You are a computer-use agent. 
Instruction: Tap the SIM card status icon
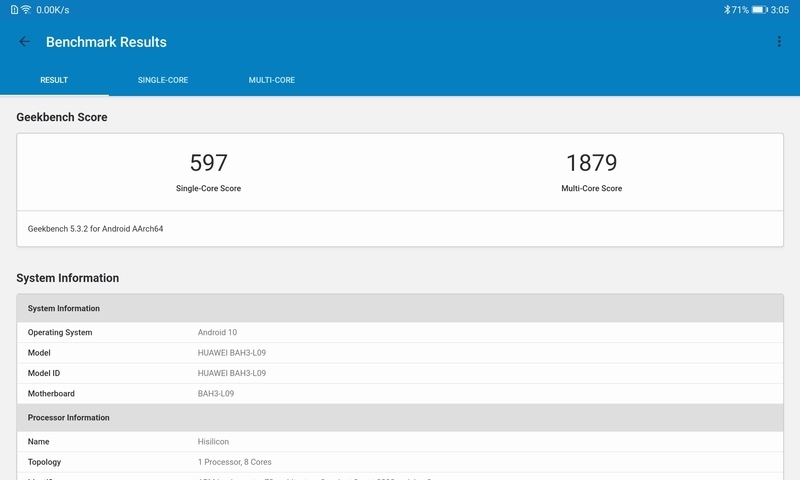pyautogui.click(x=14, y=10)
